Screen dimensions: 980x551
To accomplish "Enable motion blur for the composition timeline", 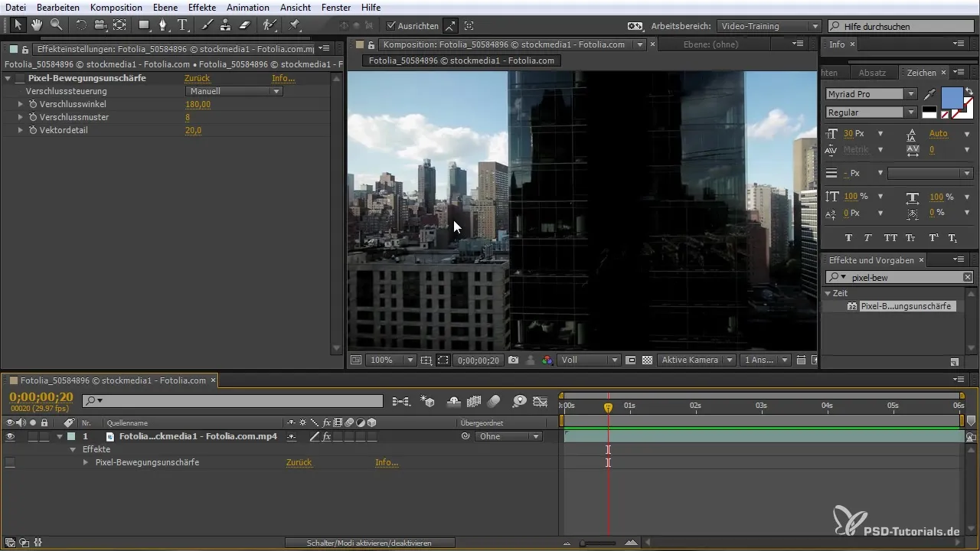I will (494, 401).
